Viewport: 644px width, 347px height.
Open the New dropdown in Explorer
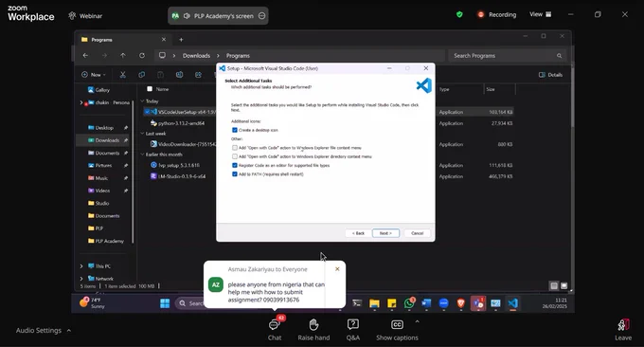pyautogui.click(x=94, y=74)
